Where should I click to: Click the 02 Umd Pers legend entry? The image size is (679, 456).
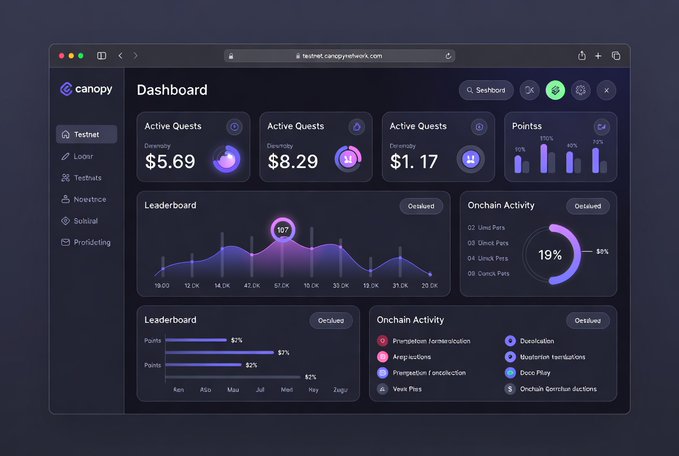coord(486,227)
